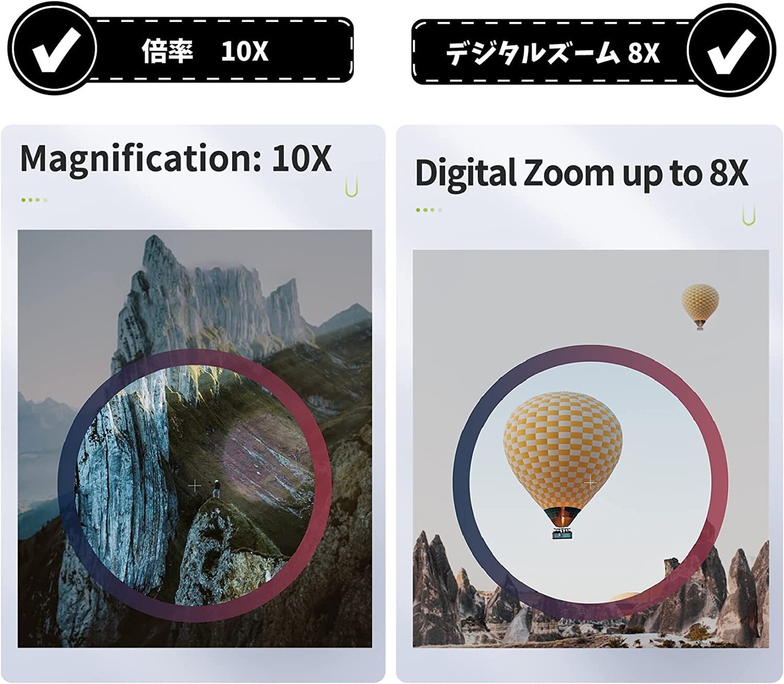The image size is (784, 684).
Task: Click the checkmark circle beside デジタルズーム 8X
Action: pos(731,51)
